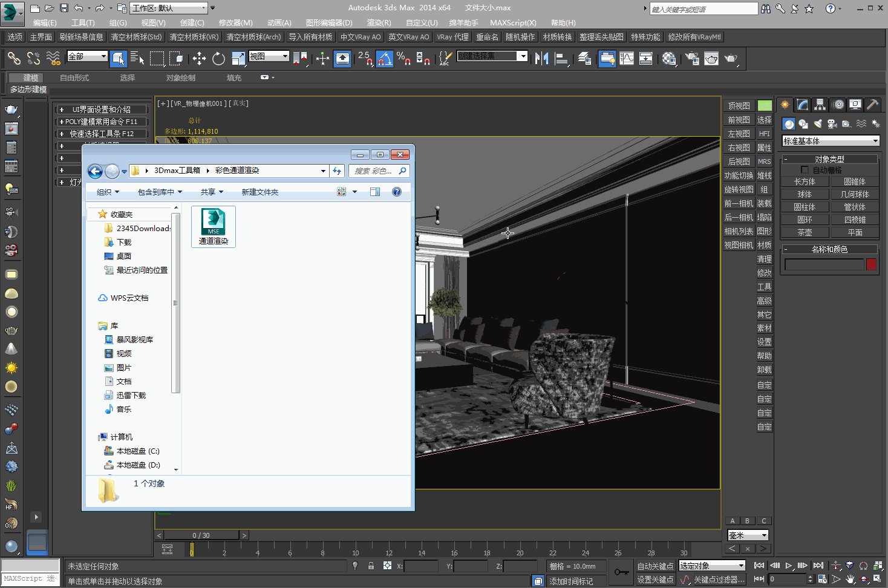Open the 图形编辑器(D) menu

coord(329,23)
